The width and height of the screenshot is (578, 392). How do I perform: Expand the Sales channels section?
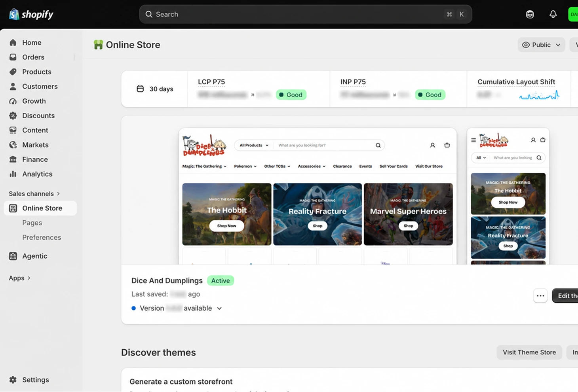pyautogui.click(x=34, y=193)
